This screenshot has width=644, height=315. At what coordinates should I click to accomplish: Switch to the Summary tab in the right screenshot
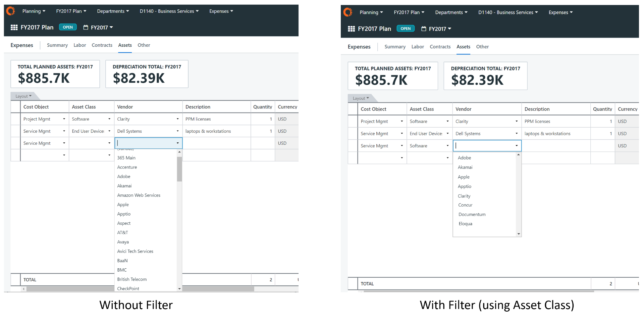(395, 47)
